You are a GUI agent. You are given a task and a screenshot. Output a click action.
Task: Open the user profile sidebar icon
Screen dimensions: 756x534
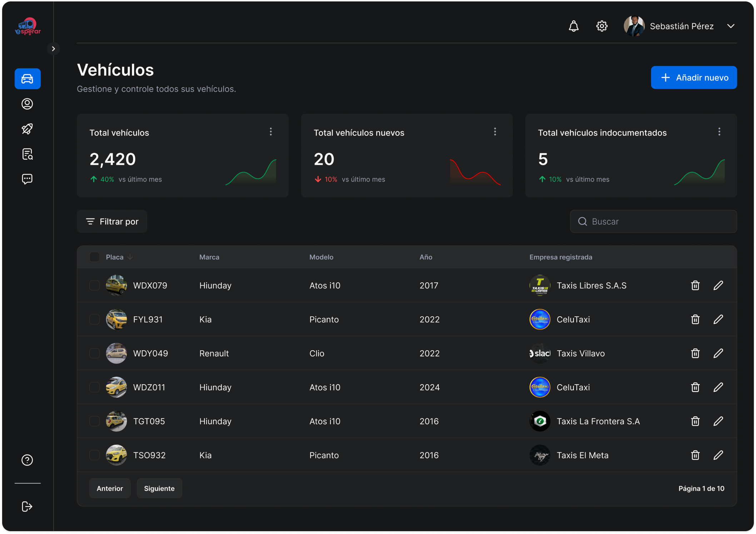pos(28,104)
